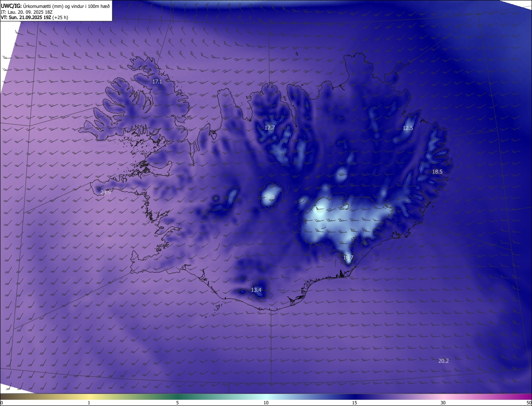Click the 17.1 value over the Westfjords
The height and width of the screenshot is (406, 532).
[x=157, y=82]
